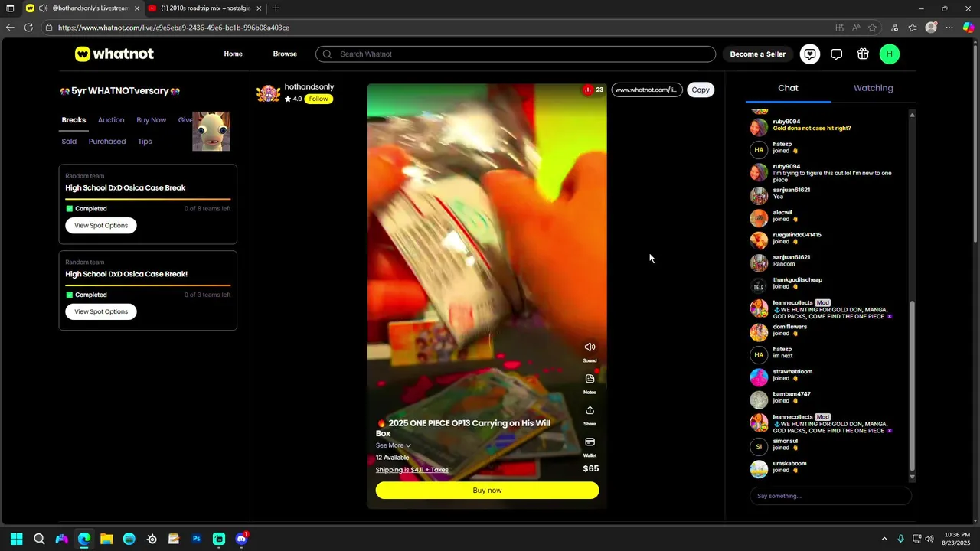Viewport: 980px width, 551px height.
Task: Open the messages speech bubble icon
Action: pyautogui.click(x=836, y=54)
